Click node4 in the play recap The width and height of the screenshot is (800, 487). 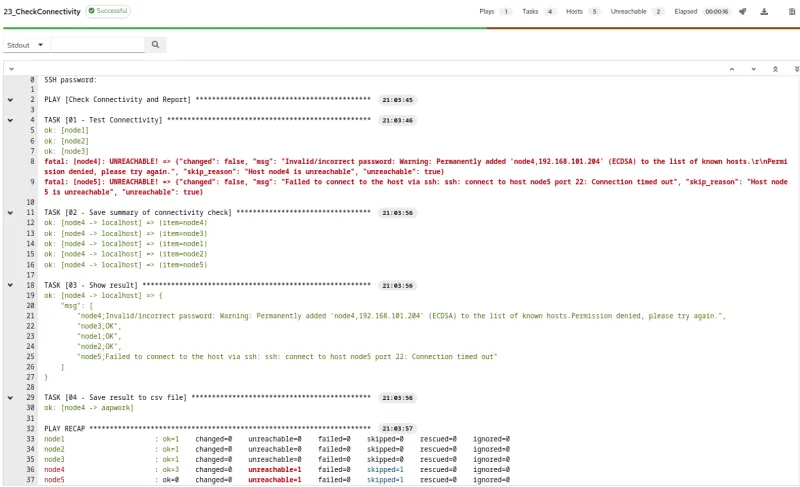[x=54, y=470]
